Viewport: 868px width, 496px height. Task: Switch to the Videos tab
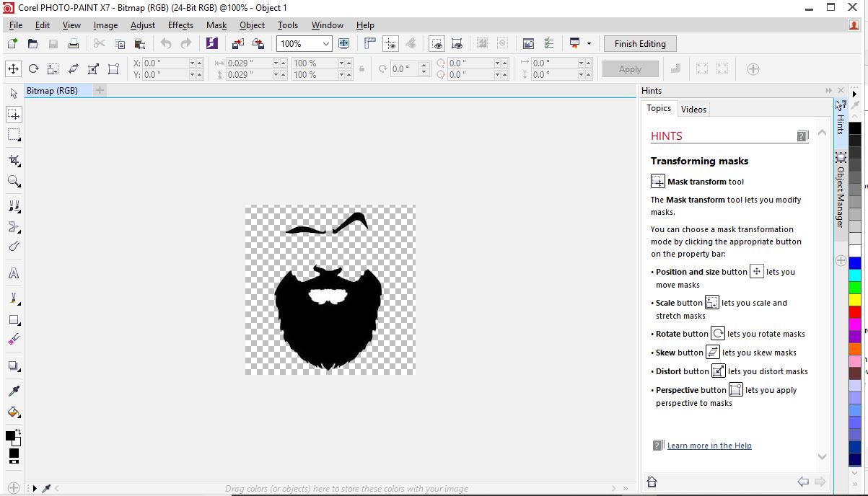coord(693,109)
